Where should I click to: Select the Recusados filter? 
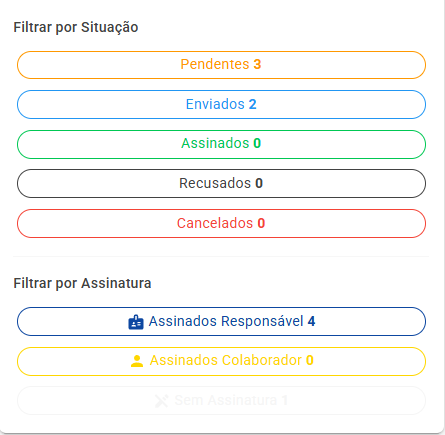click(x=221, y=183)
